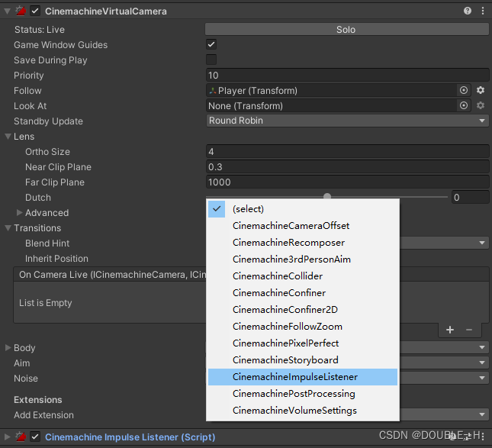
Task: Select CinemachineConfiner extension
Action: (x=303, y=293)
